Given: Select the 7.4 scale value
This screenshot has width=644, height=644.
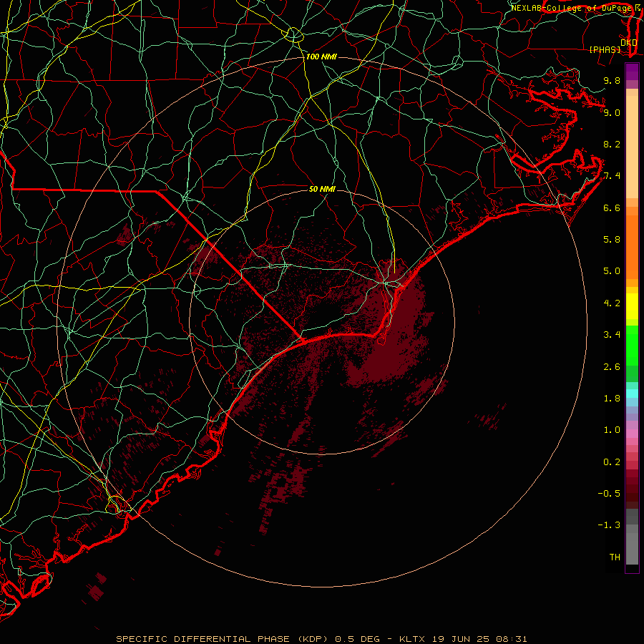Looking at the screenshot, I should (x=612, y=176).
